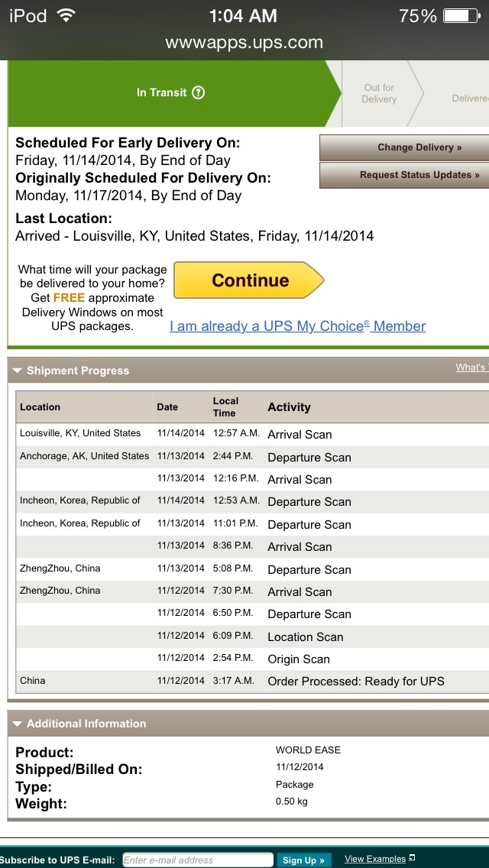Image resolution: width=489 pixels, height=868 pixels.
Task: Tap the wwwapps.ups.com address bar
Action: tap(244, 43)
